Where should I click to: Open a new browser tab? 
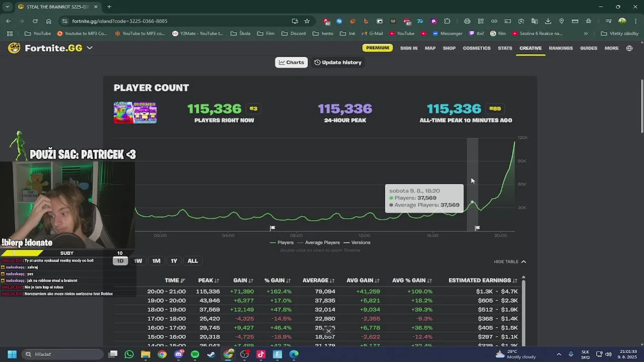(x=109, y=7)
